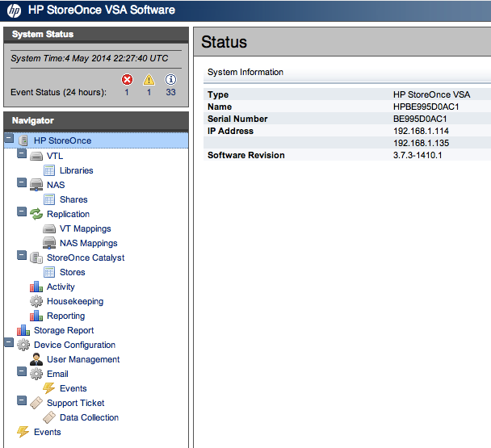The height and width of the screenshot is (448, 491).
Task: Collapse the Support Ticket tree node
Action: pyautogui.click(x=22, y=400)
